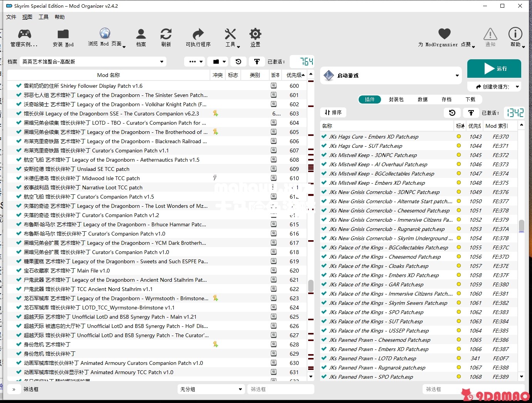Screen dimensions: 532x403
Task: Open the 档案 profile dropdown
Action: [x=93, y=62]
